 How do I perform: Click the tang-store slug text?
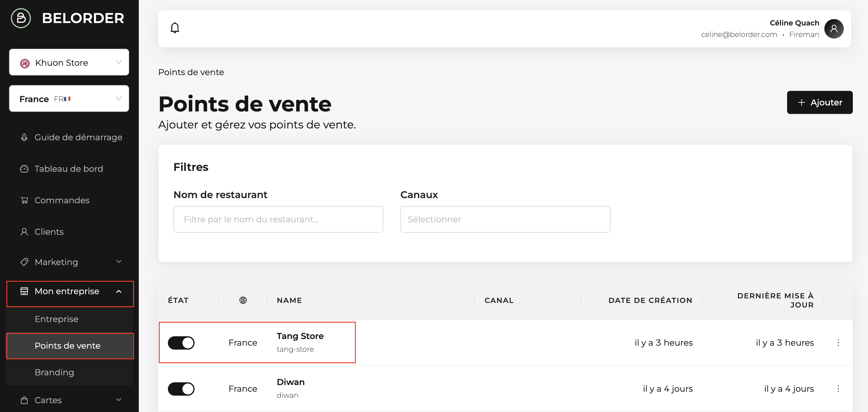pyautogui.click(x=295, y=349)
